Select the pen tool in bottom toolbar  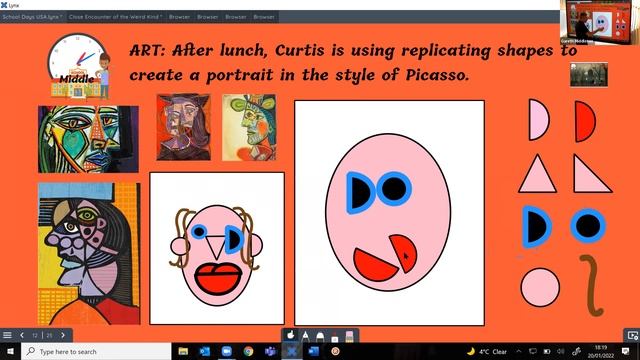tap(305, 336)
